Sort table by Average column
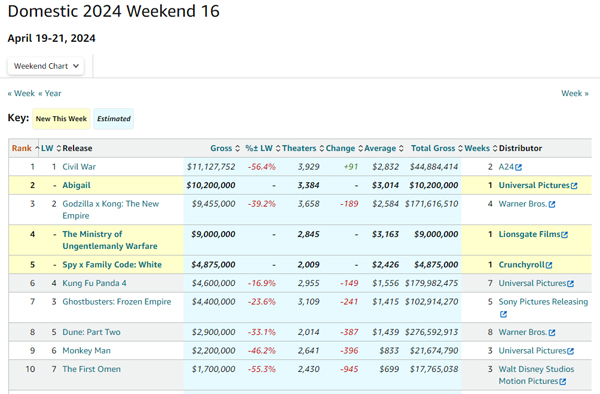The image size is (600, 394). point(383,148)
